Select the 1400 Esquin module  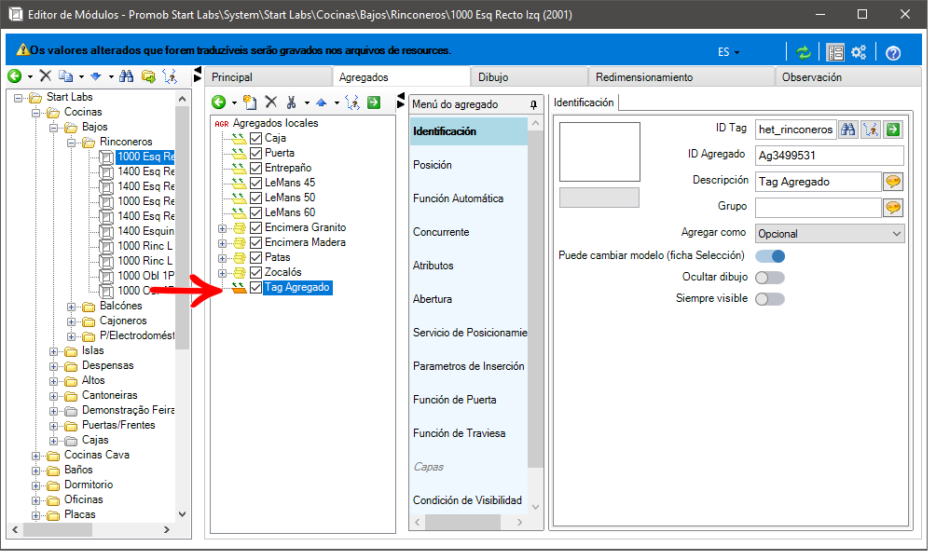145,231
